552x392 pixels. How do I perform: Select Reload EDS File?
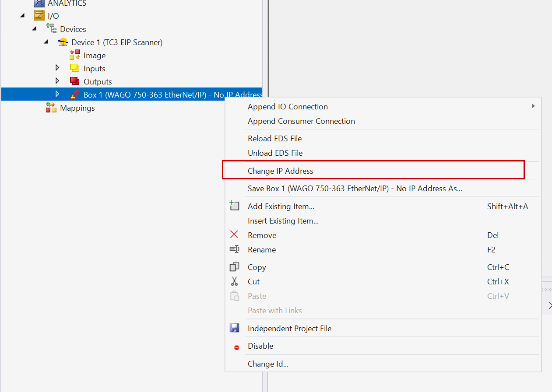pos(274,139)
